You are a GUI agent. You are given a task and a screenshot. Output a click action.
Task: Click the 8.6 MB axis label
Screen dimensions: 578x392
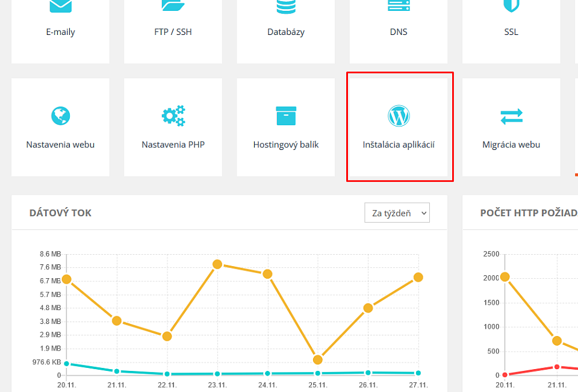(x=51, y=254)
